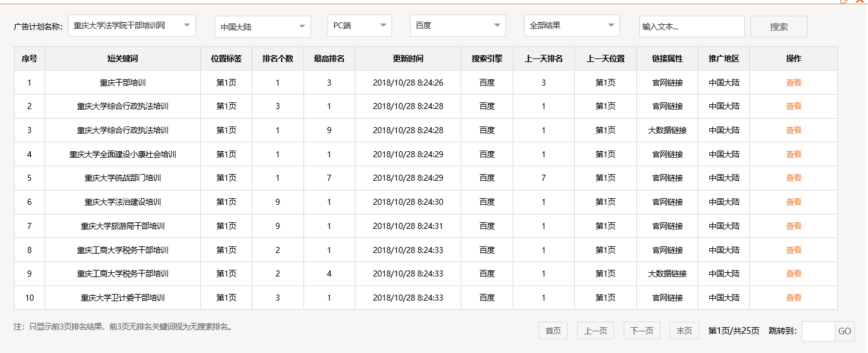View details for row 4 小康社会培训
The height and width of the screenshot is (353, 868).
(793, 154)
